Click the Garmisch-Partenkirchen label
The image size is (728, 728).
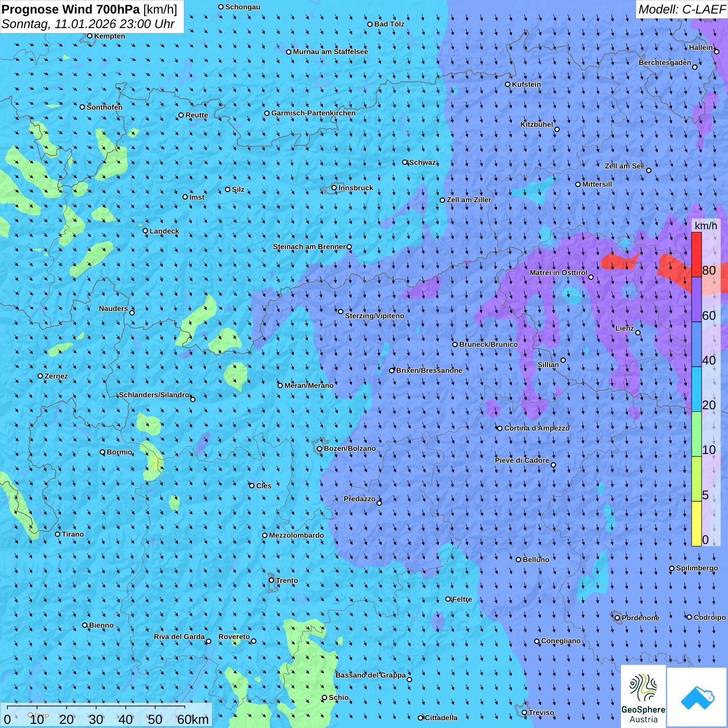(314, 113)
